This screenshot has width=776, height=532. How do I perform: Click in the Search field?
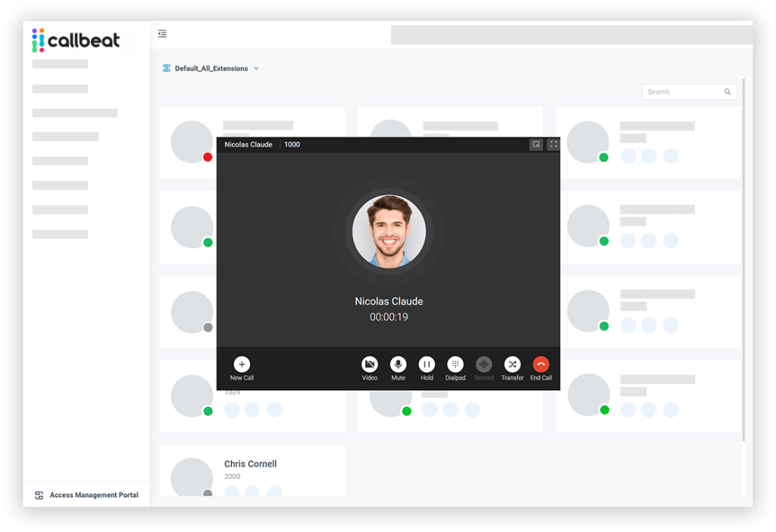click(680, 92)
